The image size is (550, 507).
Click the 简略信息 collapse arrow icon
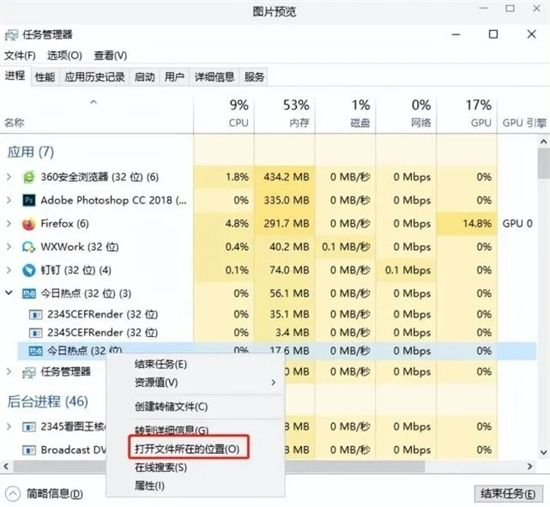13,494
